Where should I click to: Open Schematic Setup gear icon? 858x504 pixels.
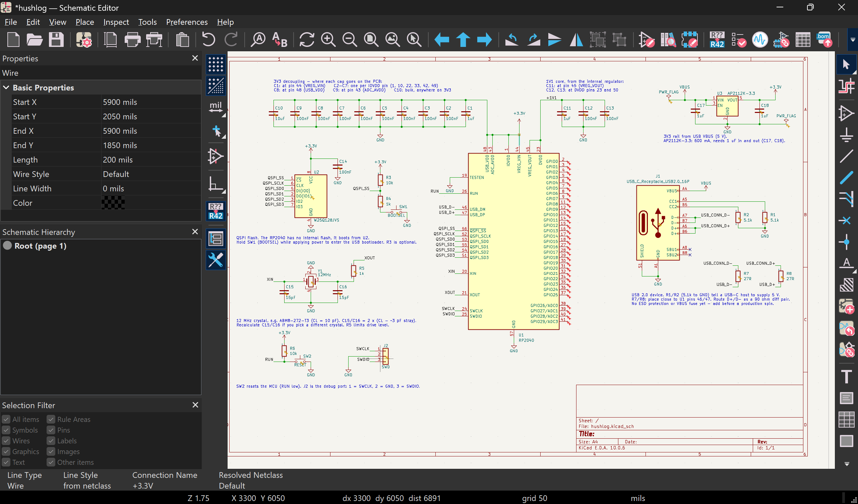point(84,40)
